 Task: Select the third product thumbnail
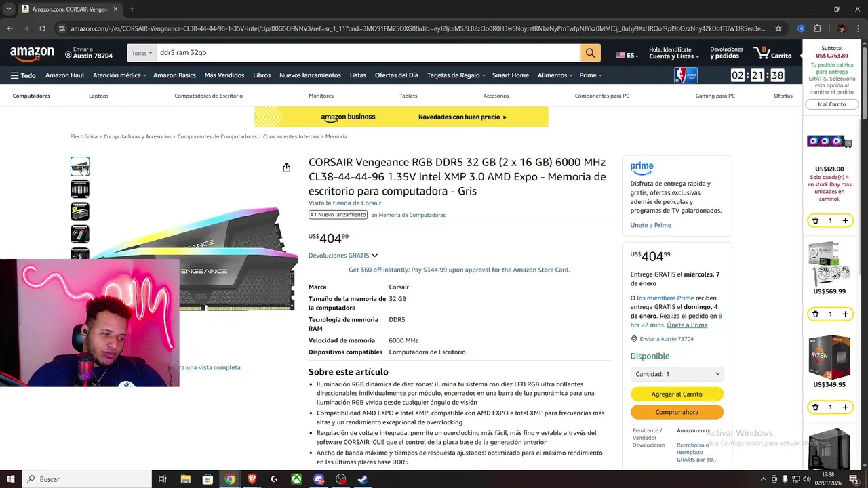coord(80,211)
